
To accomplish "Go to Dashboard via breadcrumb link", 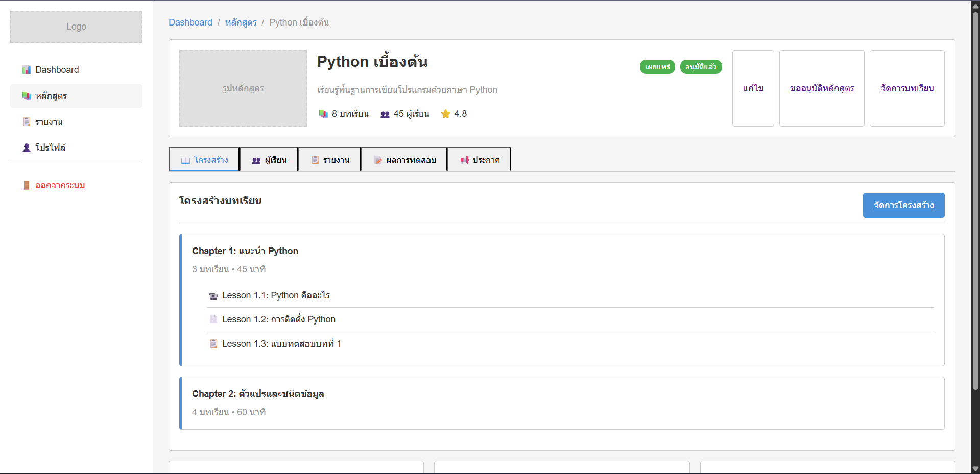I will coord(190,22).
